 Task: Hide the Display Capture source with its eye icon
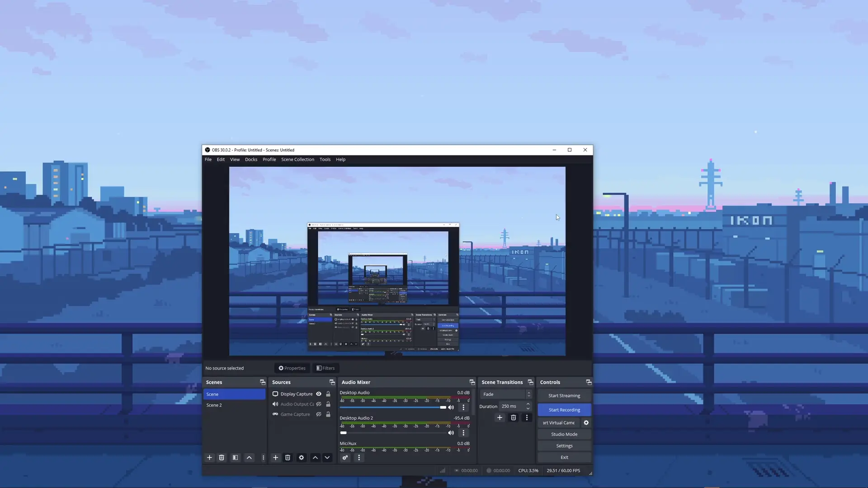319,394
